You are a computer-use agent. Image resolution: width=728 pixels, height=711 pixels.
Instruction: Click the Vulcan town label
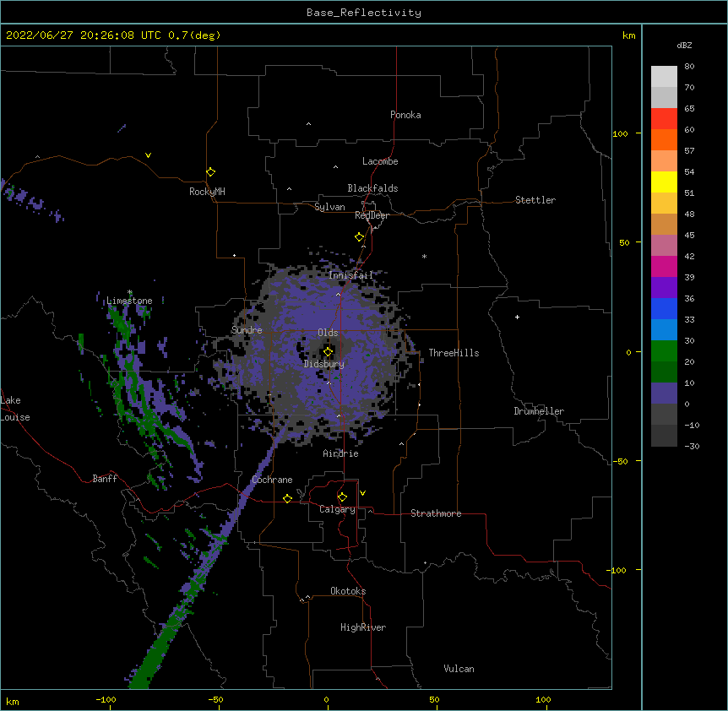[x=459, y=669]
